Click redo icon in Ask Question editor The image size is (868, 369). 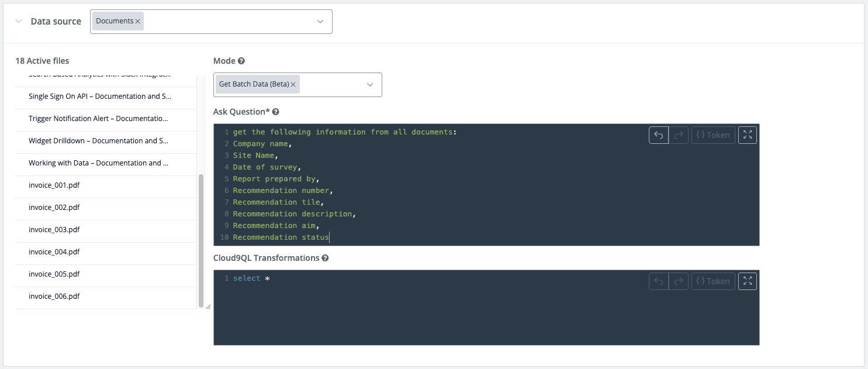tap(679, 135)
